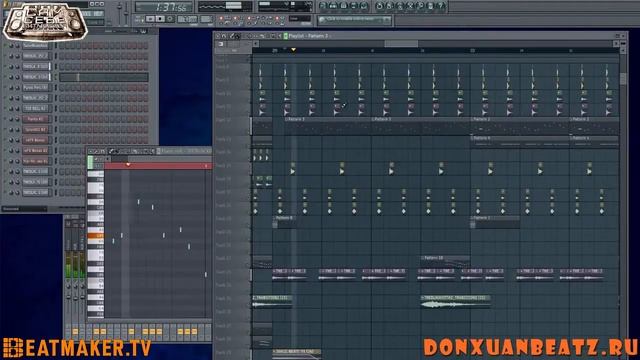The height and width of the screenshot is (360, 640).
Task: Click the Stop button in transport panel
Action: 160,19
